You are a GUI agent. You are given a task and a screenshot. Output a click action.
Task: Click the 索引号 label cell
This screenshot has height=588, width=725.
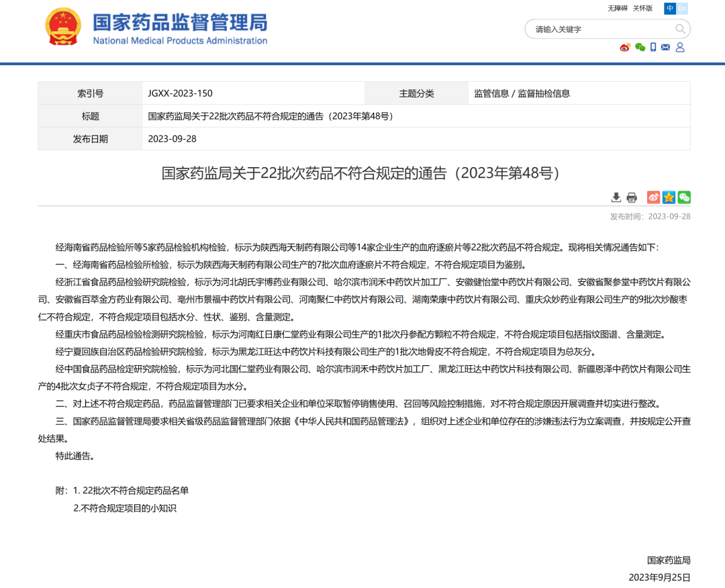pyautogui.click(x=90, y=93)
